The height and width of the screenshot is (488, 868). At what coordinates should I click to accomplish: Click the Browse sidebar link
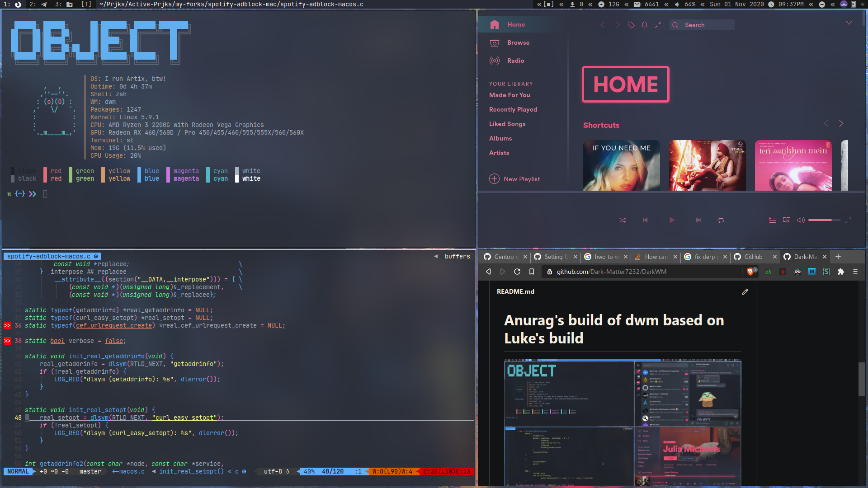(518, 42)
